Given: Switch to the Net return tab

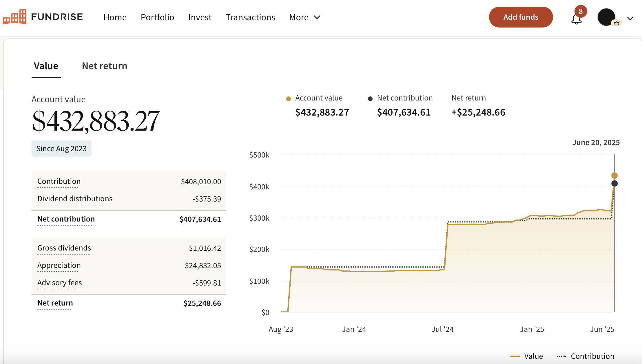Looking at the screenshot, I should (104, 66).
